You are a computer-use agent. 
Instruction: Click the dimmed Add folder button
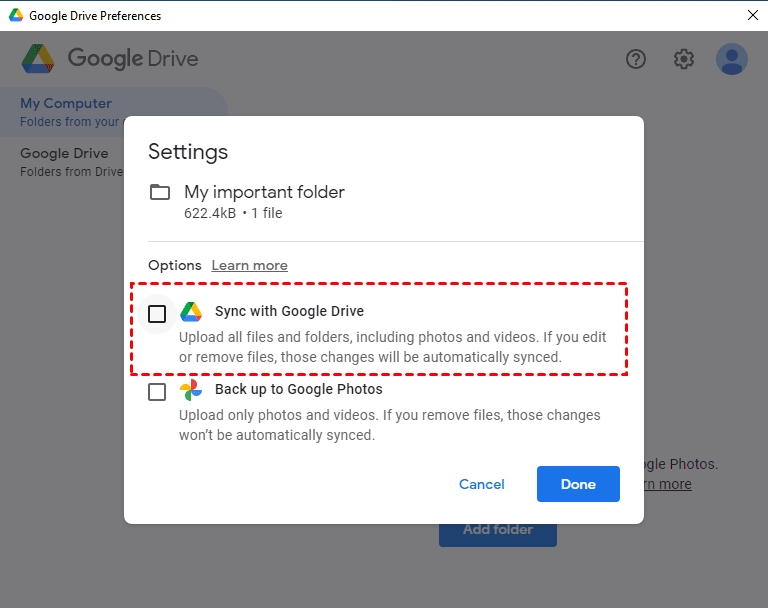pos(498,530)
